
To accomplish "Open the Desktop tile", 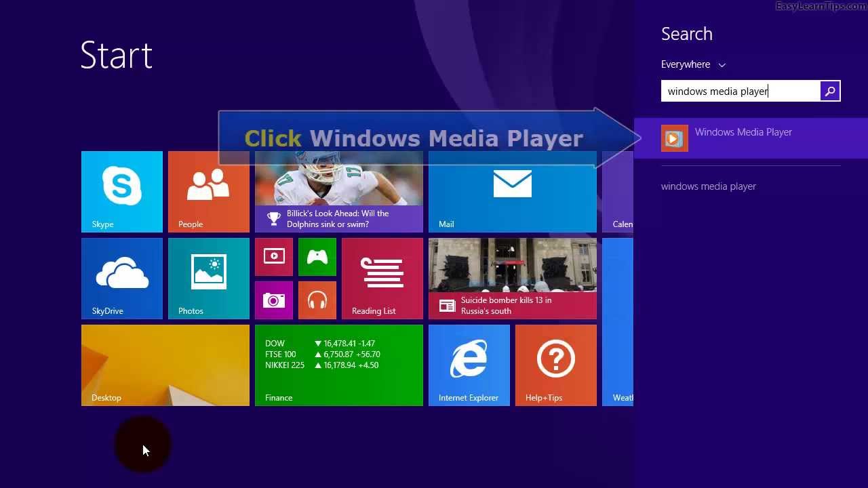I will [x=165, y=365].
